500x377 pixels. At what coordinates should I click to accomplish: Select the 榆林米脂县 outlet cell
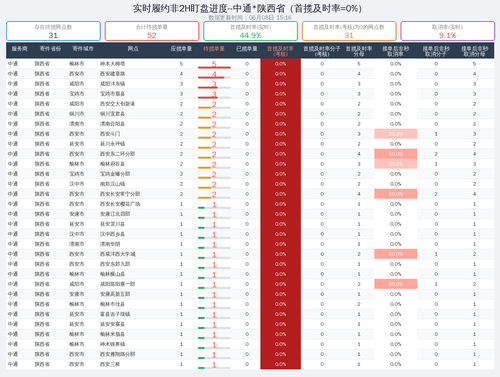click(x=113, y=334)
